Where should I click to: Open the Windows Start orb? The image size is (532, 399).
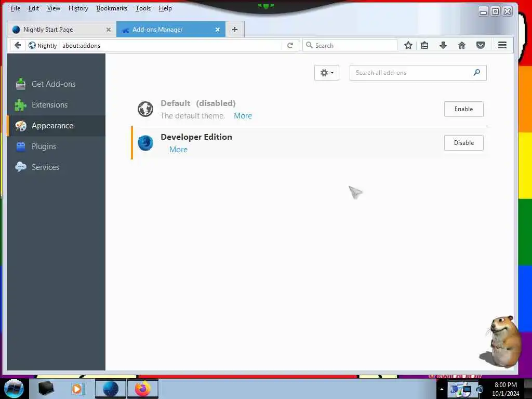(14, 389)
